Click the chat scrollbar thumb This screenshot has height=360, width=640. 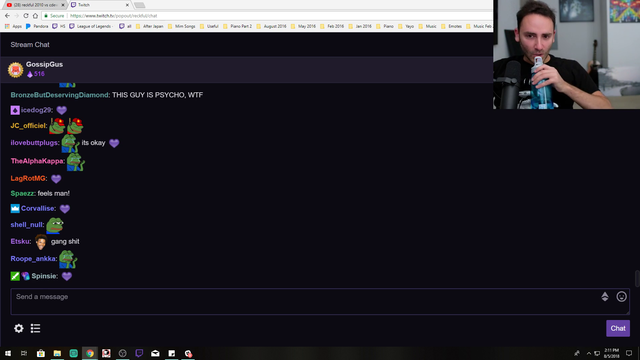coord(637,278)
